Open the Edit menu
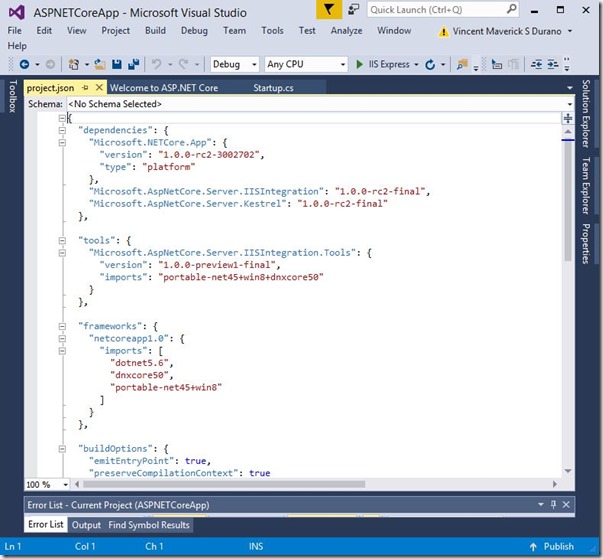 tap(44, 30)
